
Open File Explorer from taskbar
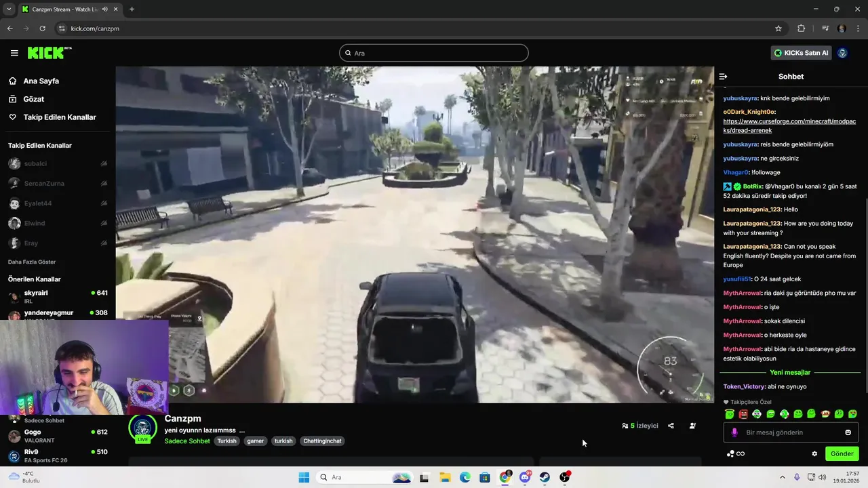click(x=445, y=477)
